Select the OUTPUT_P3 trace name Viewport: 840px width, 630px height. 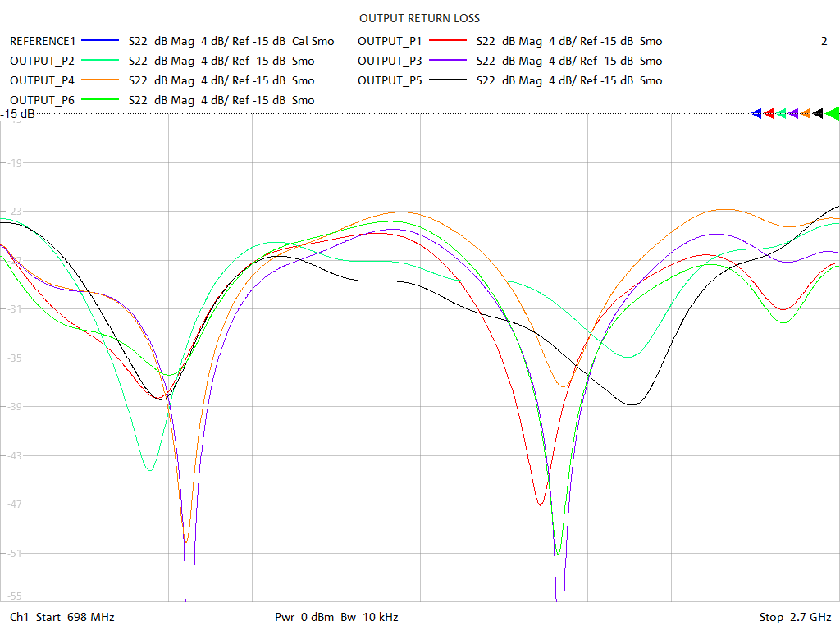click(390, 61)
